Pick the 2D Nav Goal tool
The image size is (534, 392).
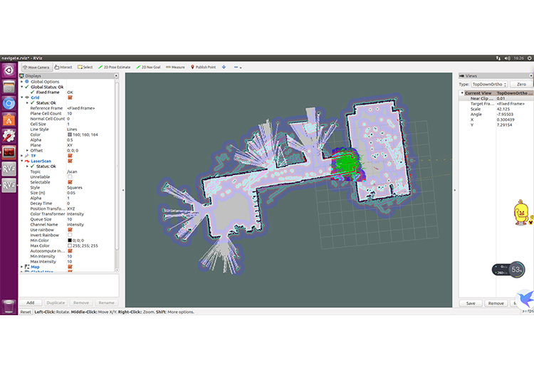pos(147,67)
